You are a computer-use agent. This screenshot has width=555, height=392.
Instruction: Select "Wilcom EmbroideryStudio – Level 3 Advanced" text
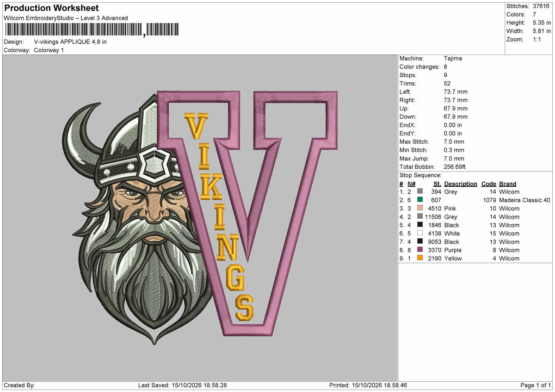click(x=66, y=18)
